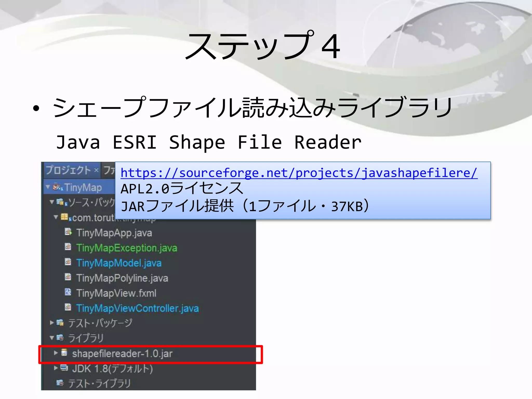
Task: Click the TinyMap project icon
Action: 58,187
